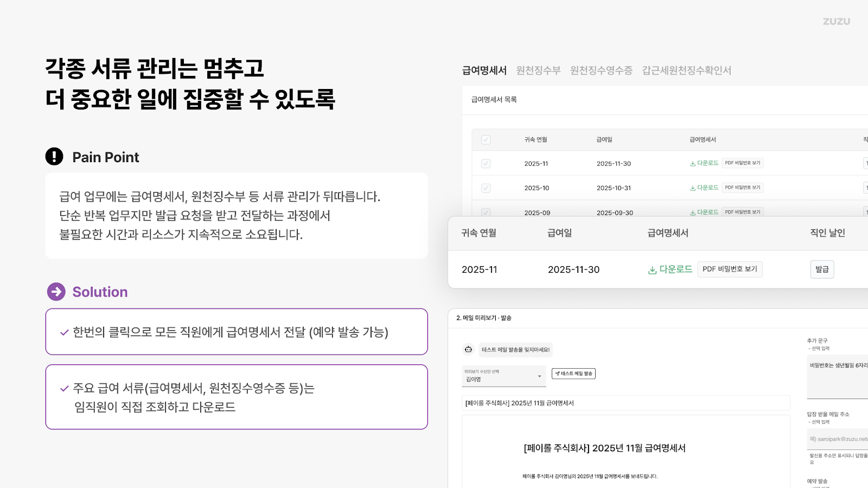Switch to the 원천징수부 tab

(x=539, y=70)
